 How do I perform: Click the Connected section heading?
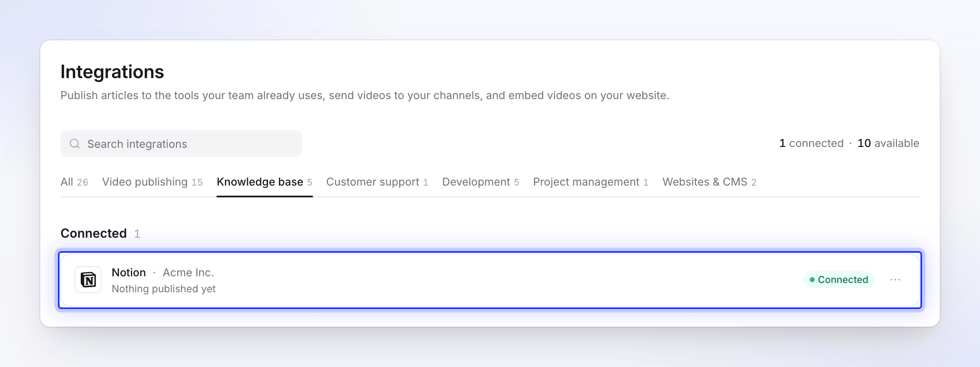94,233
